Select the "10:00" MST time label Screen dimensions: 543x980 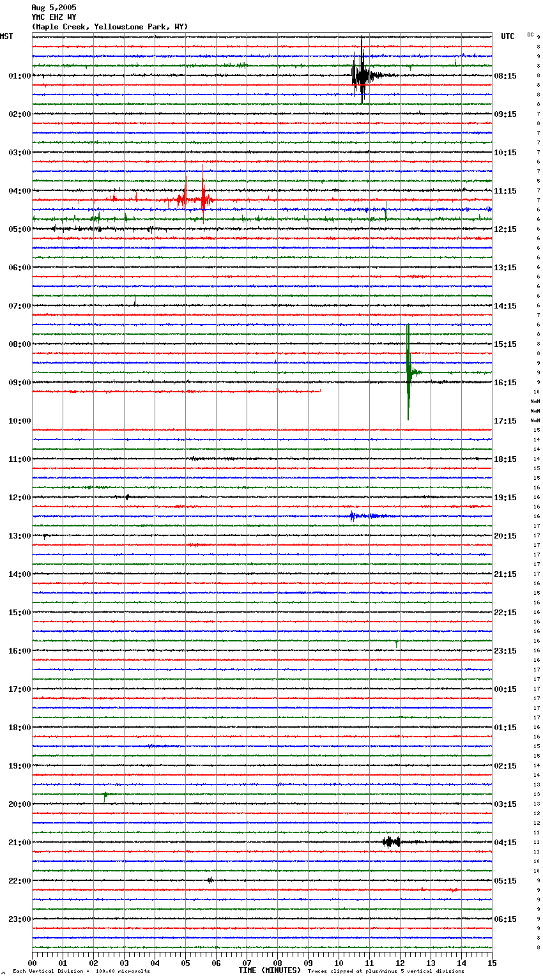pyautogui.click(x=20, y=421)
